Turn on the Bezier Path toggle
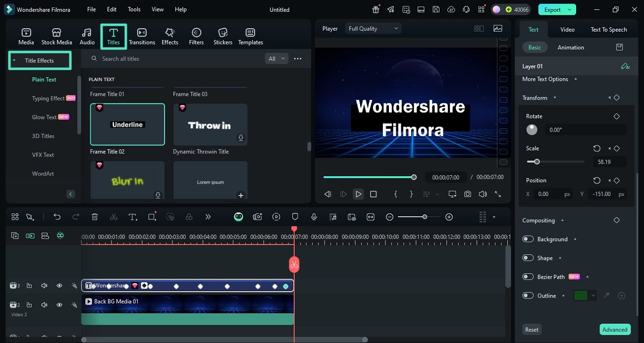The width and height of the screenshot is (644, 343). pyautogui.click(x=528, y=277)
